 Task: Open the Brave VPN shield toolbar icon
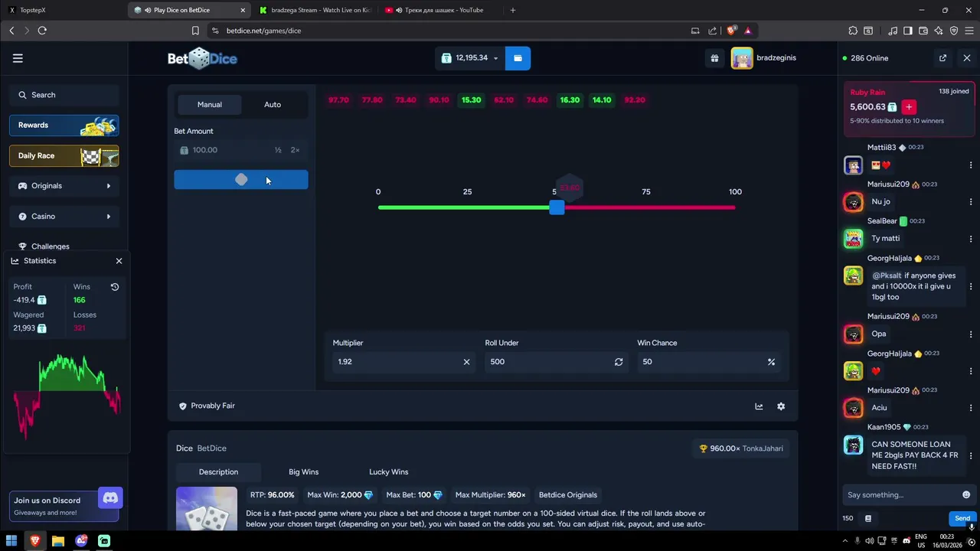tap(954, 31)
